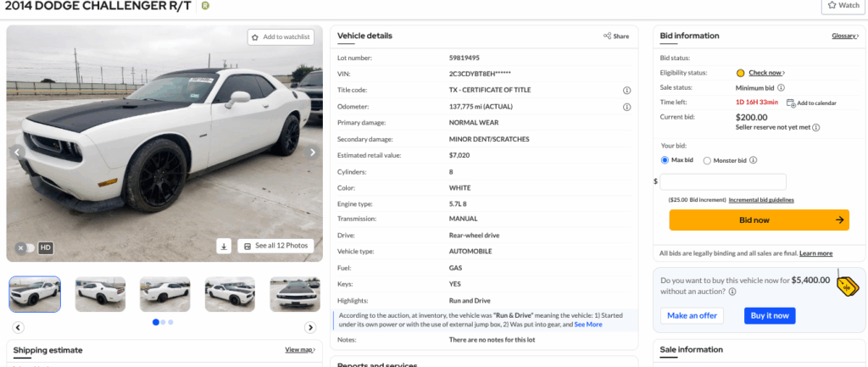This screenshot has height=367, width=868.
Task: Click the info icon beside Odometer reading
Action: tap(627, 107)
